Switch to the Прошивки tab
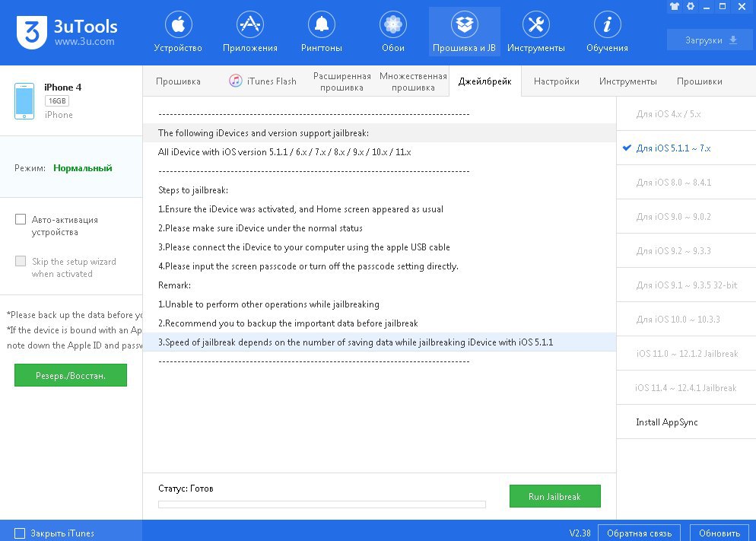The height and width of the screenshot is (541, 756). pos(699,81)
